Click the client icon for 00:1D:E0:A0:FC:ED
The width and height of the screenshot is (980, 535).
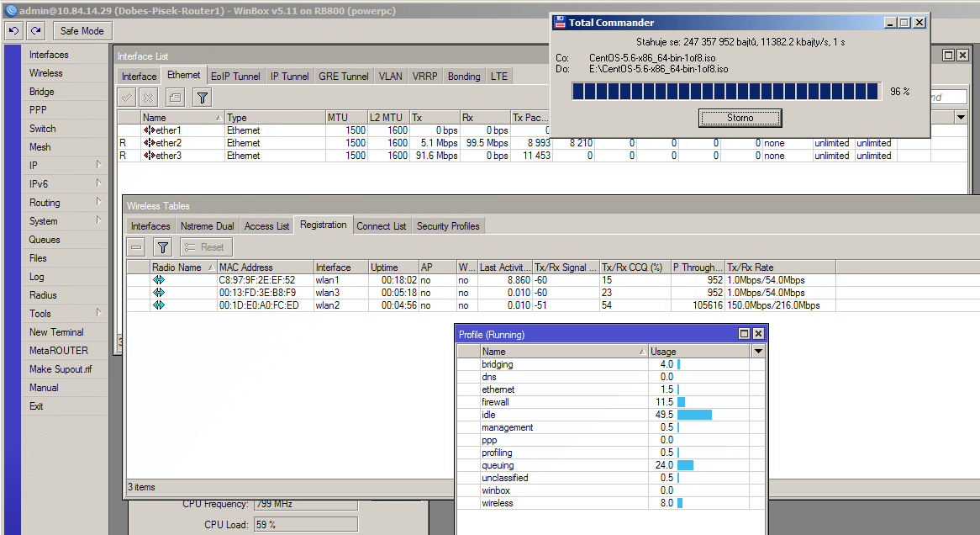(x=159, y=305)
